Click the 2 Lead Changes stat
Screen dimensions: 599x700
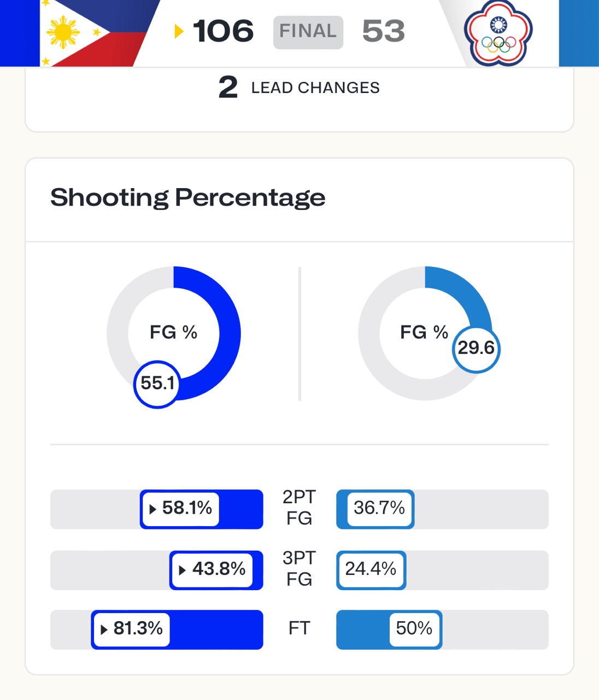pos(299,87)
